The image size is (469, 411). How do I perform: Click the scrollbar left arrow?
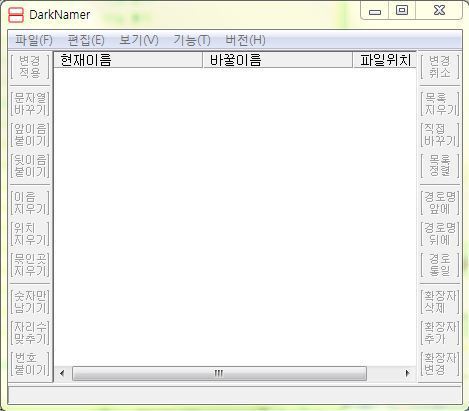(x=62, y=373)
